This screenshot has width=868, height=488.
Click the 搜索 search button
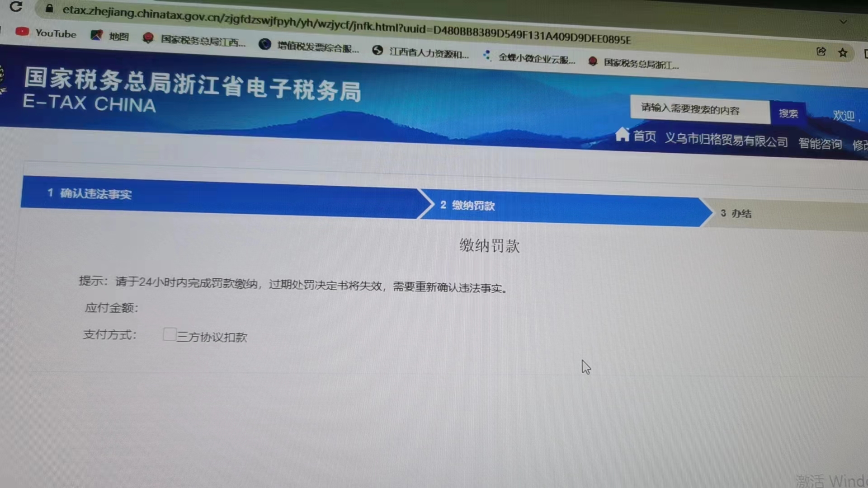788,113
